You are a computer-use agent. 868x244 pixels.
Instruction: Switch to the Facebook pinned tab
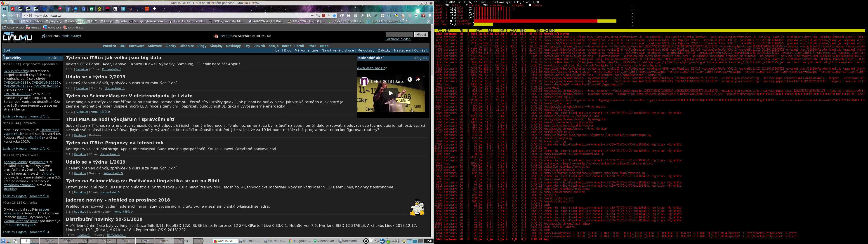pyautogui.click(x=68, y=9)
